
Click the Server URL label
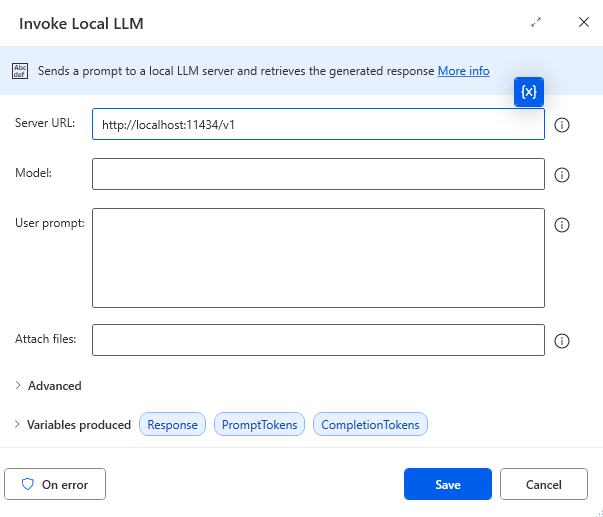45,123
